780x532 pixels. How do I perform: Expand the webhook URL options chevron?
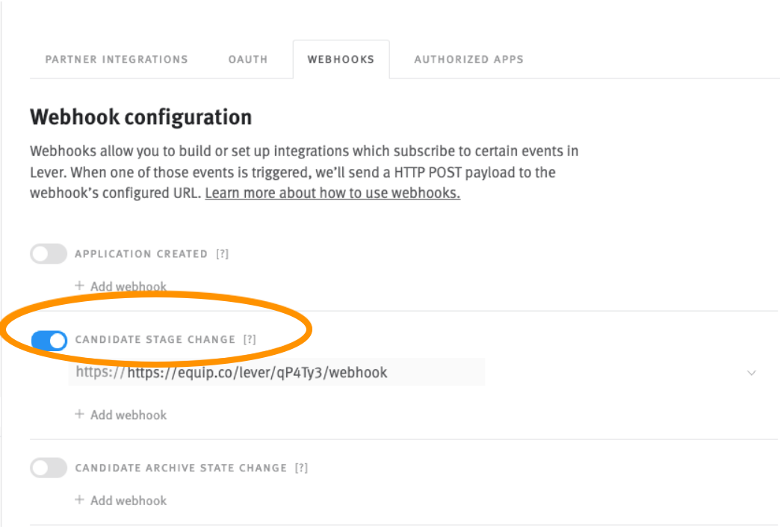coord(752,372)
